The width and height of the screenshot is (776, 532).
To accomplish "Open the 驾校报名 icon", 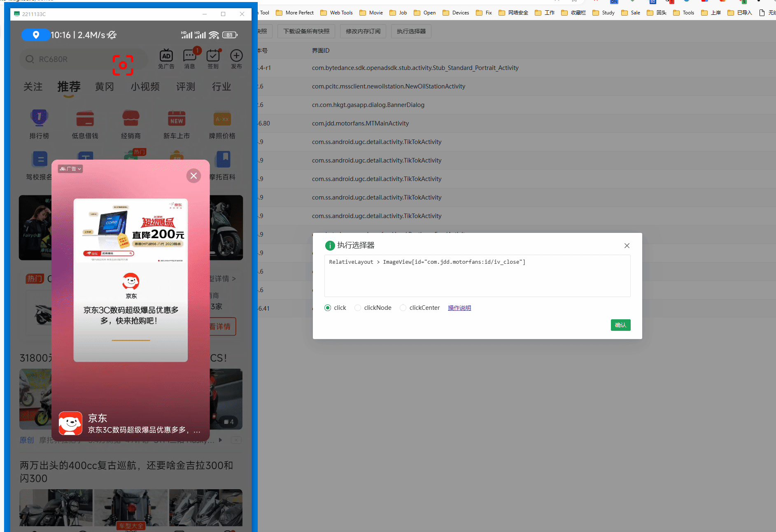I will (x=39, y=166).
